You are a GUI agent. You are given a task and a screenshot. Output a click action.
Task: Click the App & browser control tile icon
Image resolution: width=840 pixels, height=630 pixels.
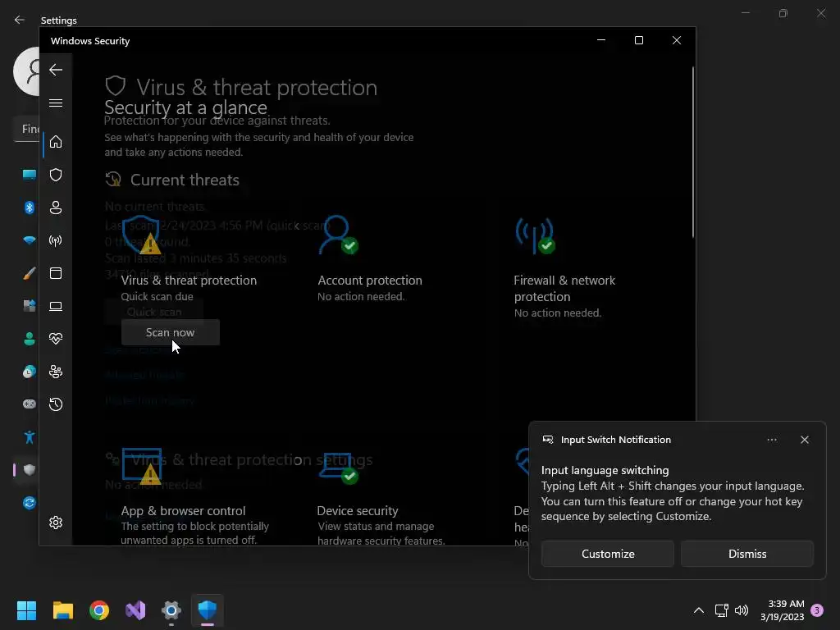coord(141,466)
